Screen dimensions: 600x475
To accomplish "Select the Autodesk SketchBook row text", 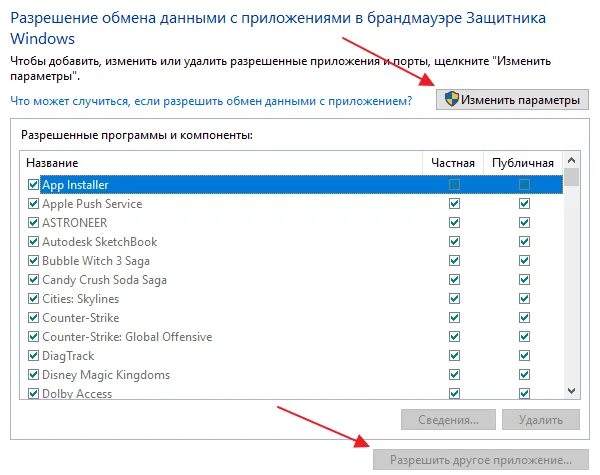I will click(x=99, y=242).
